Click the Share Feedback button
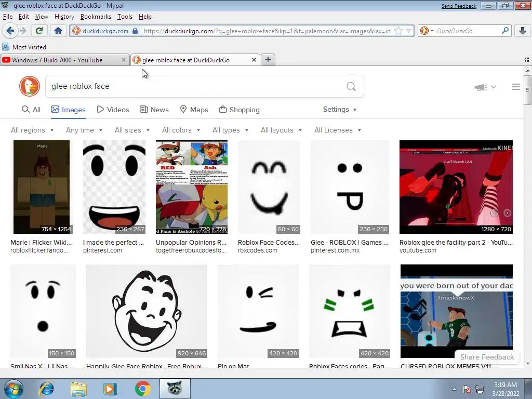The height and width of the screenshot is (399, 532). click(x=487, y=357)
